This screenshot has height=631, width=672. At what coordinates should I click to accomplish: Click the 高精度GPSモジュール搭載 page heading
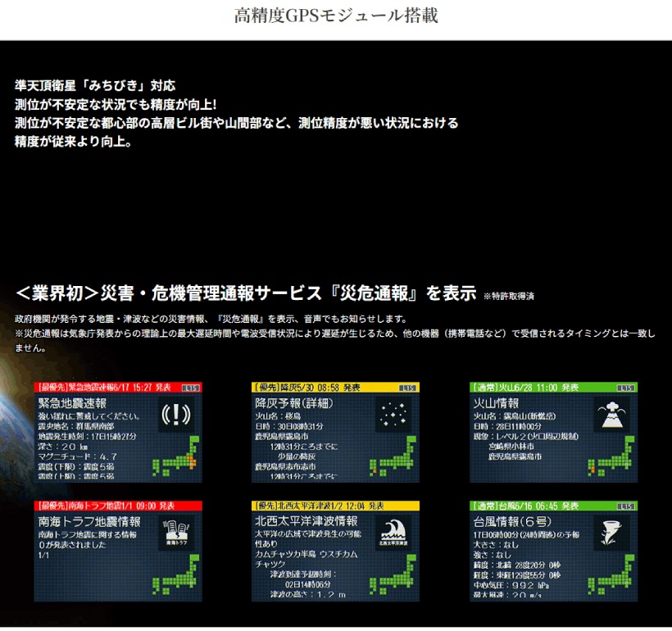click(x=336, y=16)
